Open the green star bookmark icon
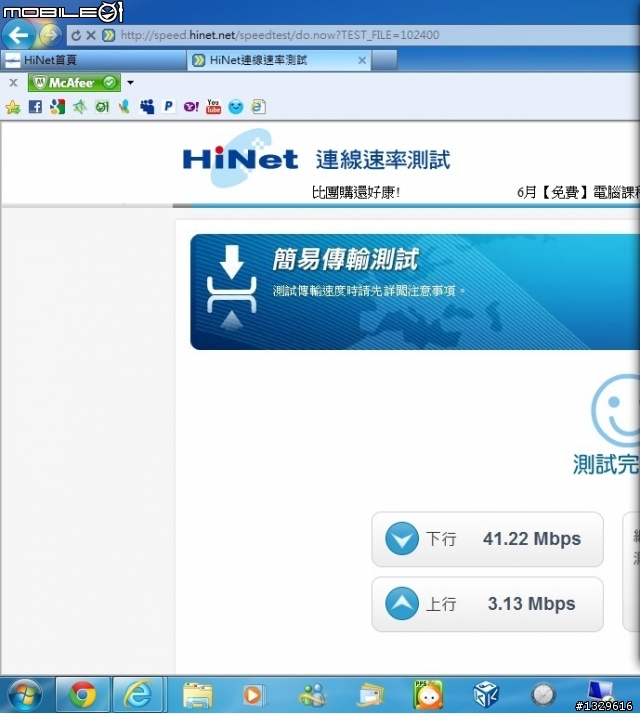 pyautogui.click(x=80, y=107)
